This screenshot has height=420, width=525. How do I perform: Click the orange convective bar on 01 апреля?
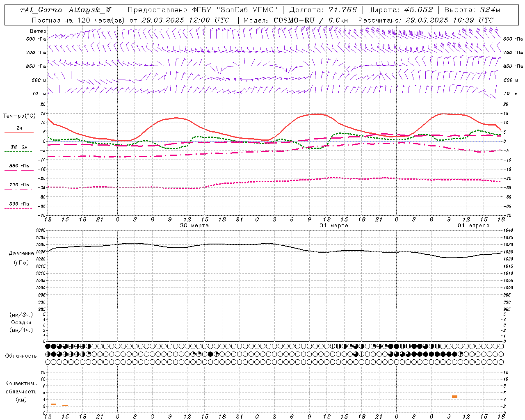(454, 397)
